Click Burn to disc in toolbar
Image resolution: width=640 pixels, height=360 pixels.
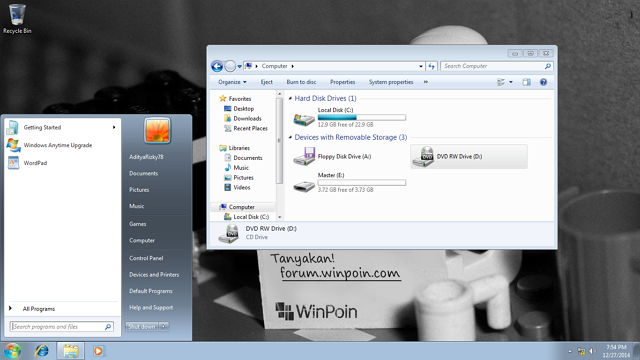click(301, 82)
